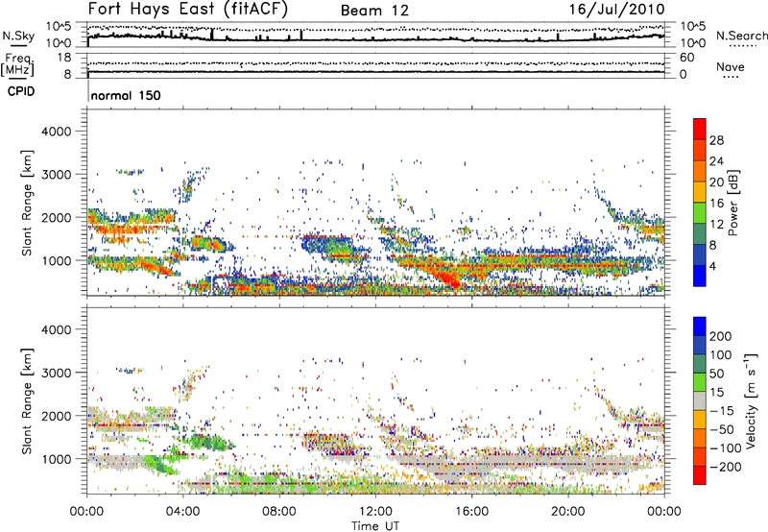Pick the blue top segment of Velocity colorbar
The width and height of the screenshot is (768, 532).
[700, 326]
